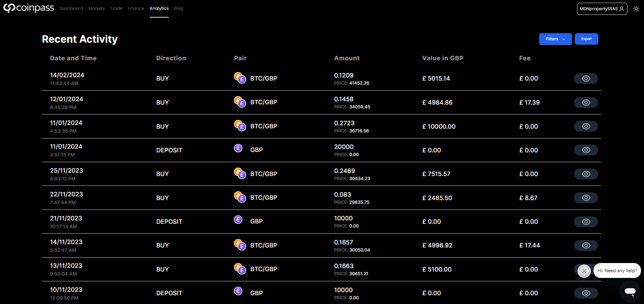Select the PRICE: 41452.26 text
Image resolution: width=644 pixels, height=304 pixels.
(x=352, y=83)
